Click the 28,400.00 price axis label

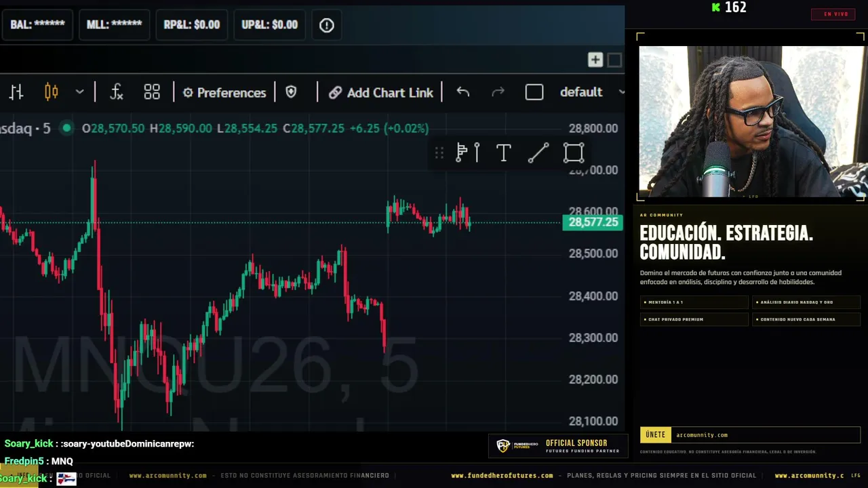pos(593,296)
